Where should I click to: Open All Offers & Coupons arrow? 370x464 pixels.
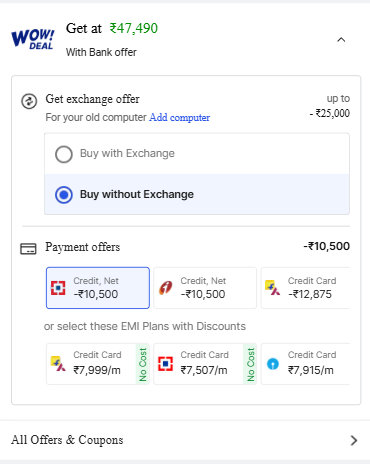(x=354, y=440)
